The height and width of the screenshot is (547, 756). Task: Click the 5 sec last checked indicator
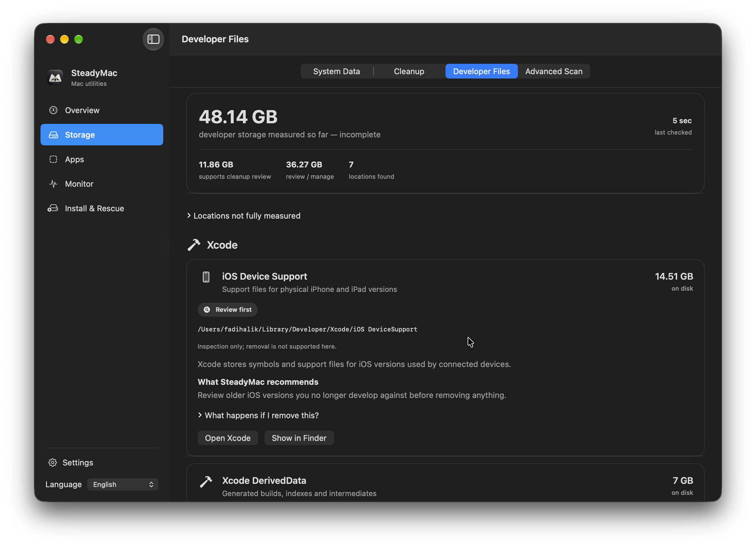pos(673,126)
